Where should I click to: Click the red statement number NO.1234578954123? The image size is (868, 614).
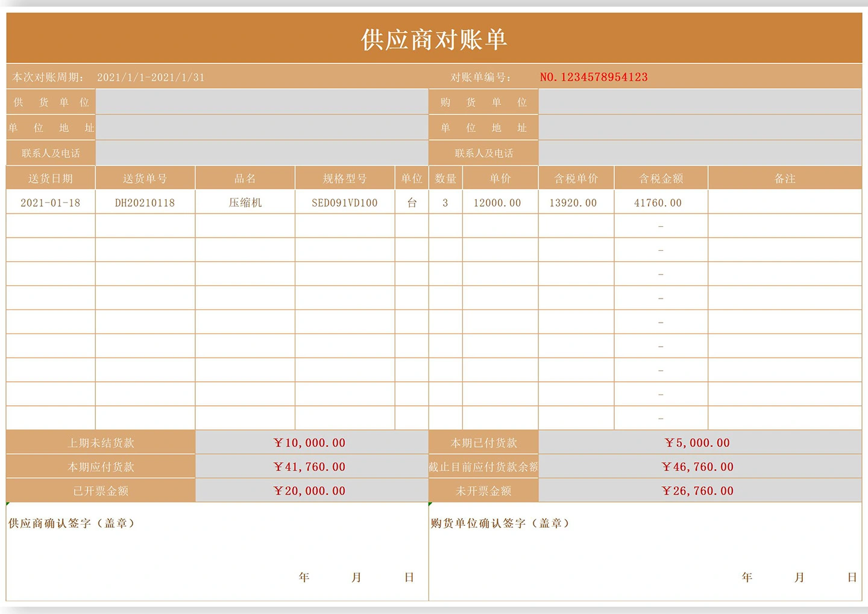coord(593,77)
